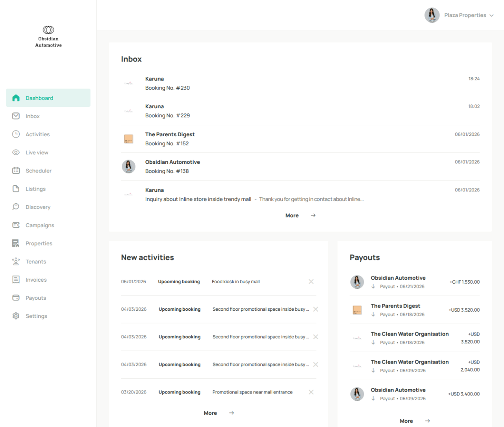
Task: Click the Plaza Properties account name
Action: 465,15
